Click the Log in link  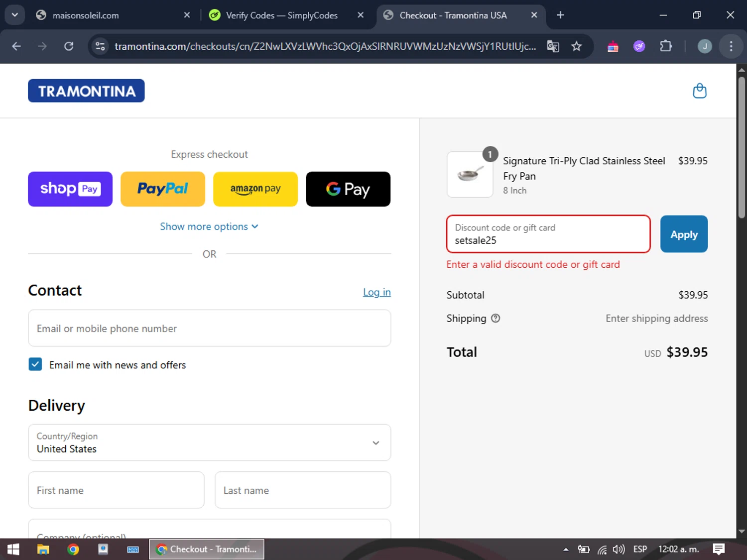[376, 292]
